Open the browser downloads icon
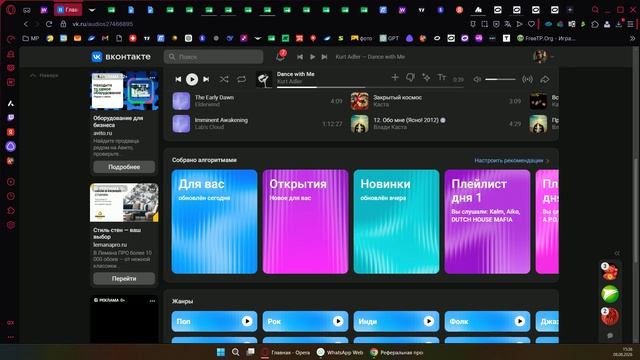The width and height of the screenshot is (640, 360). [x=619, y=24]
